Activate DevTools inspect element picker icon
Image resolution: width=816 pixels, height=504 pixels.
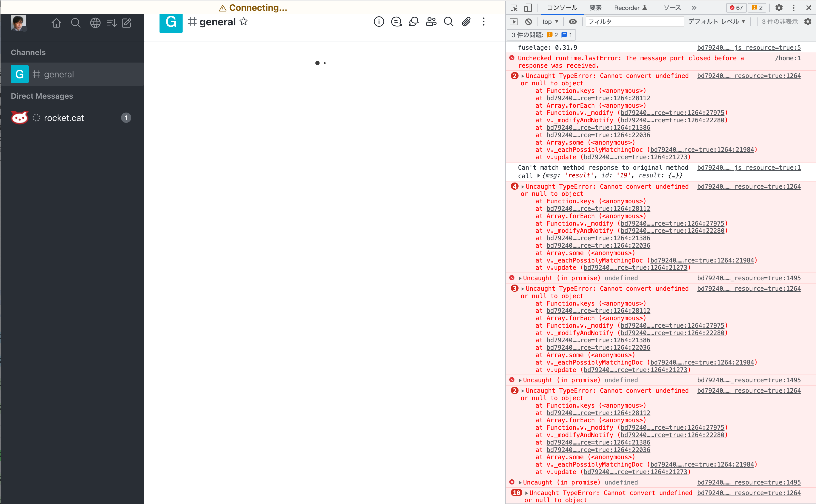click(x=514, y=8)
